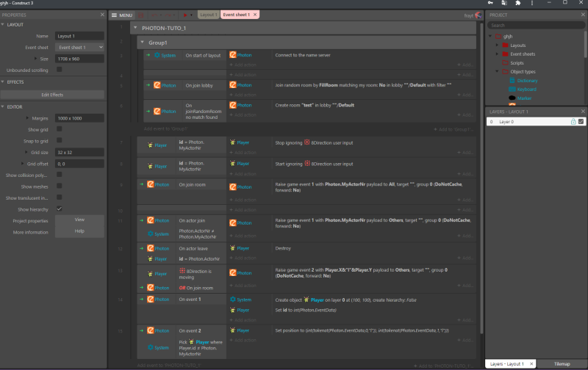588x370 pixels.
Task: Toggle the Unbounded scrolling checkbox
Action: [x=60, y=70]
